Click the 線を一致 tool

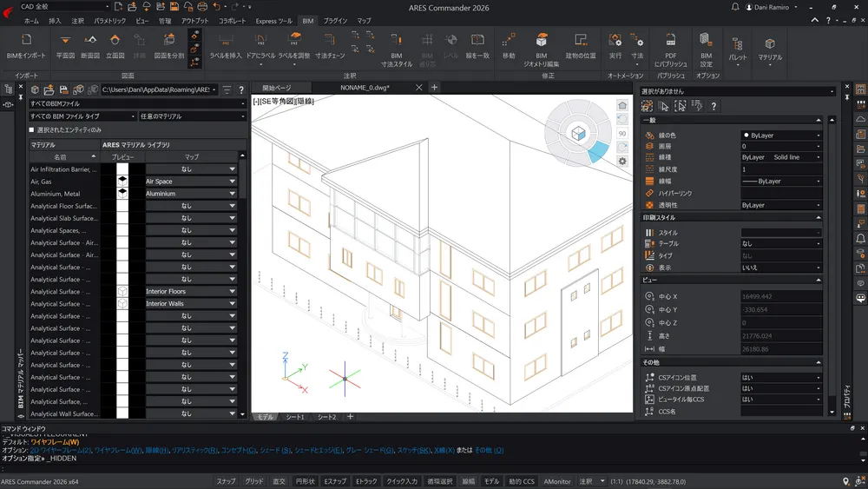(477, 45)
